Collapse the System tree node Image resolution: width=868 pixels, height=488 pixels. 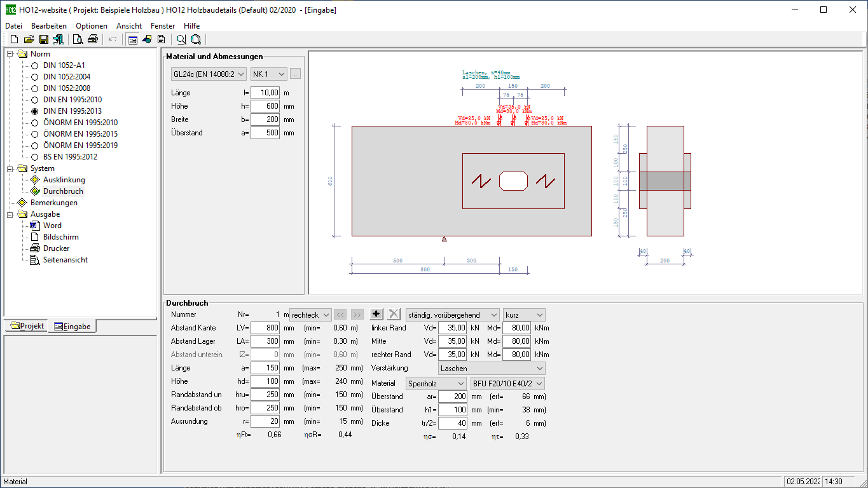pos(11,168)
